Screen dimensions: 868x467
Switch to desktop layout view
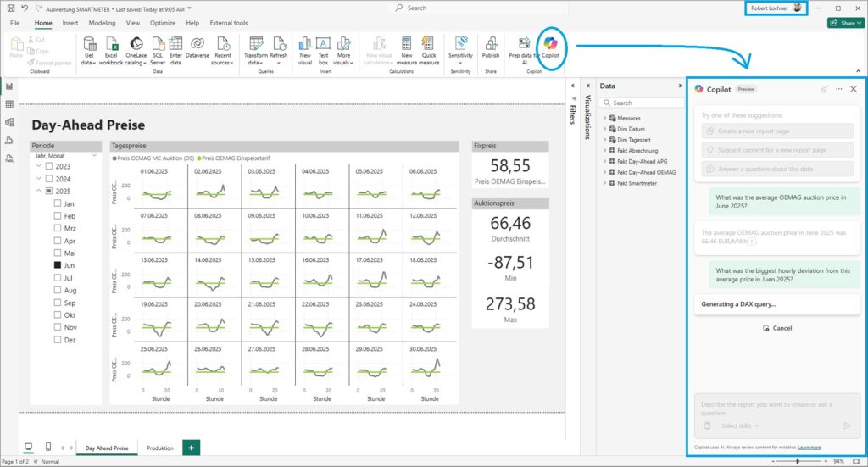click(28, 447)
